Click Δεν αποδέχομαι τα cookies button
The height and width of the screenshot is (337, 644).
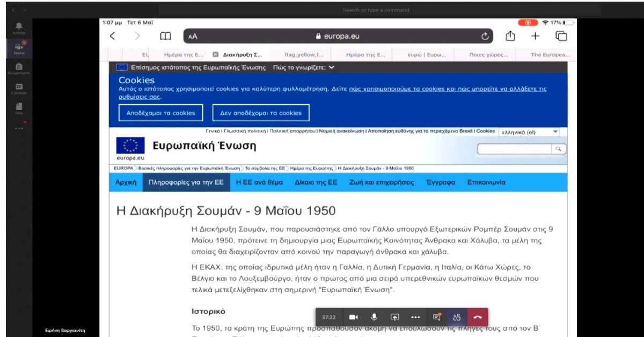point(261,113)
